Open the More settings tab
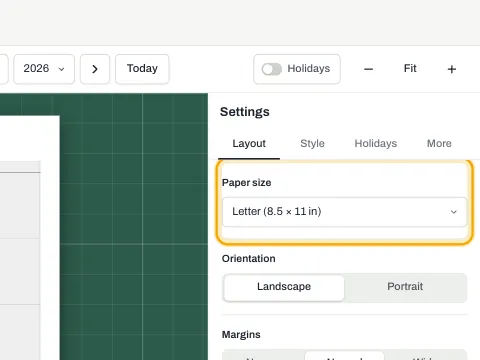480x360 pixels. [439, 144]
